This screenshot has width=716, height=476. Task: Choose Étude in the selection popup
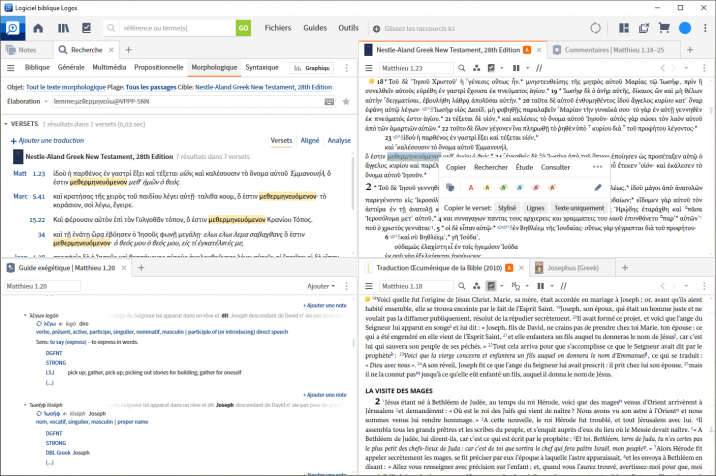point(524,167)
